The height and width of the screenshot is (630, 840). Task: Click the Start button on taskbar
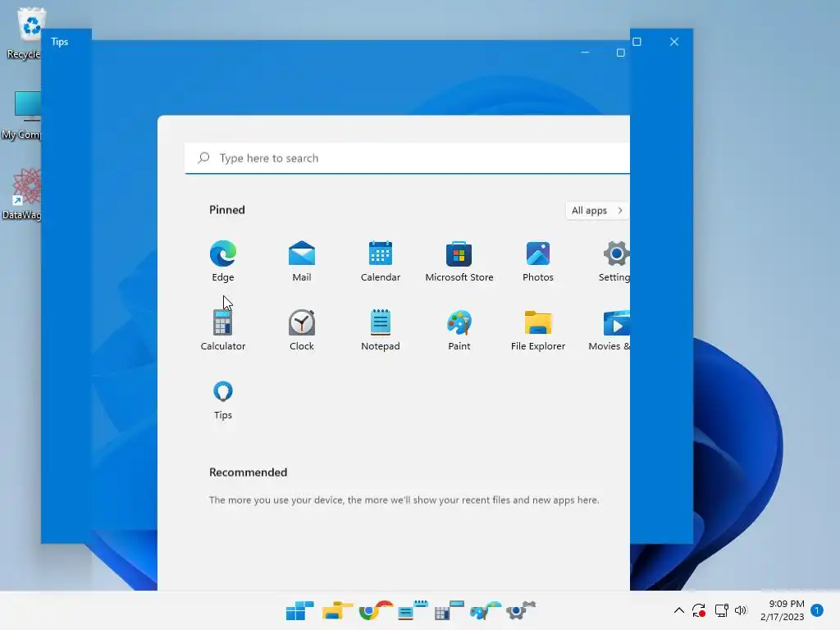point(299,610)
